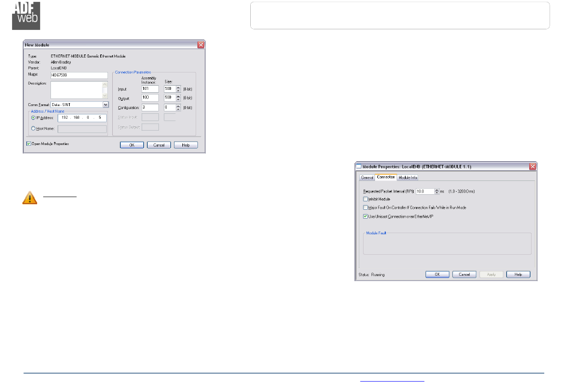This screenshot has height=392, width=570.
Task: Select the IP Address radio button
Action: [34, 118]
